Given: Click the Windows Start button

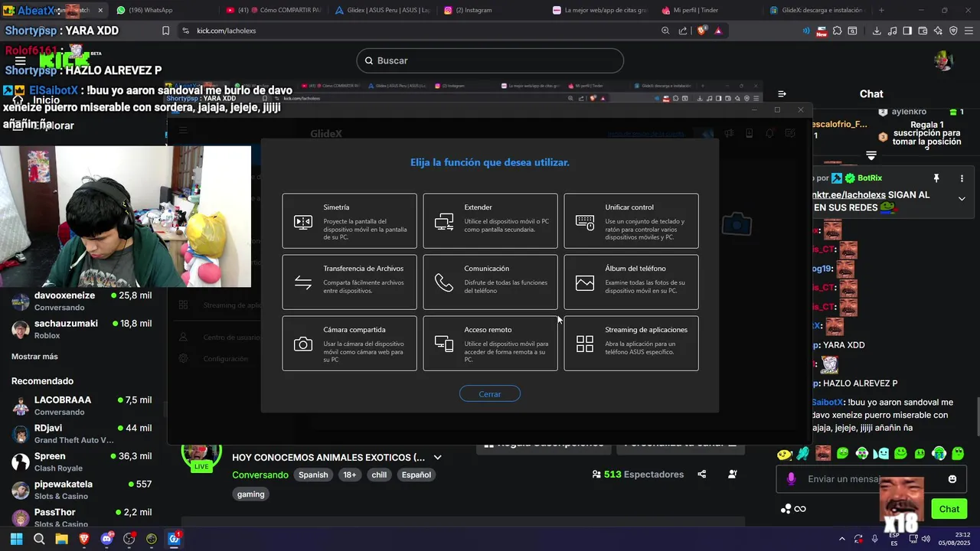Looking at the screenshot, I should coord(16,539).
